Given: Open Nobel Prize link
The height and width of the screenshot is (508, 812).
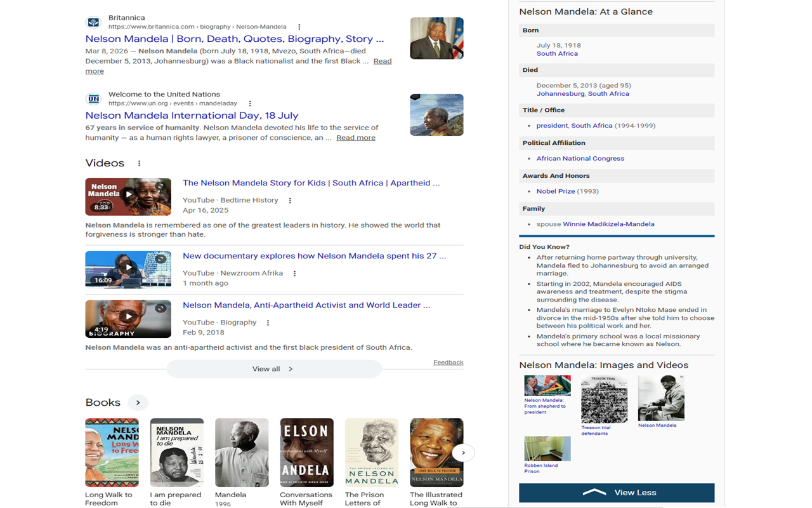Looking at the screenshot, I should (556, 191).
